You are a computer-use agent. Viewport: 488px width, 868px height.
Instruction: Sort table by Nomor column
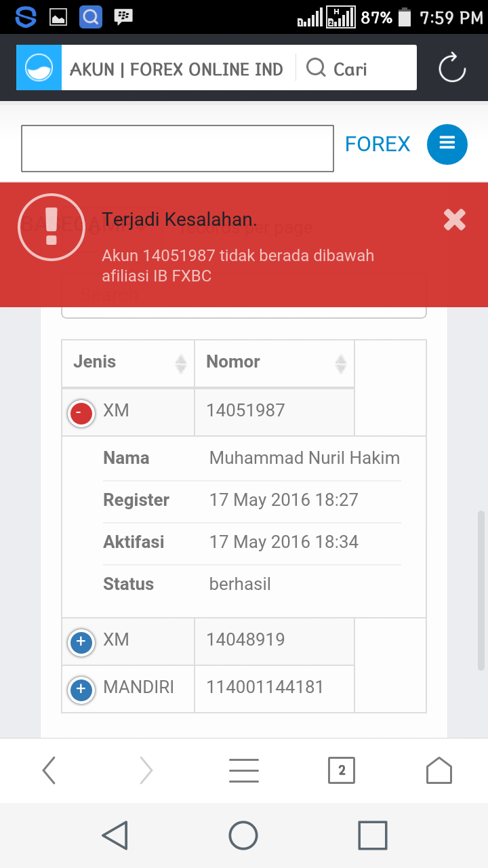point(274,363)
